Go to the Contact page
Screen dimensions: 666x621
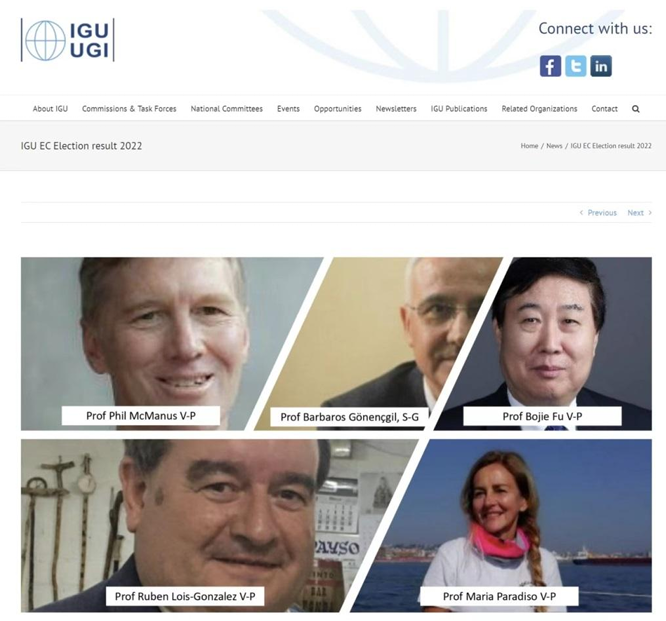[x=604, y=109]
